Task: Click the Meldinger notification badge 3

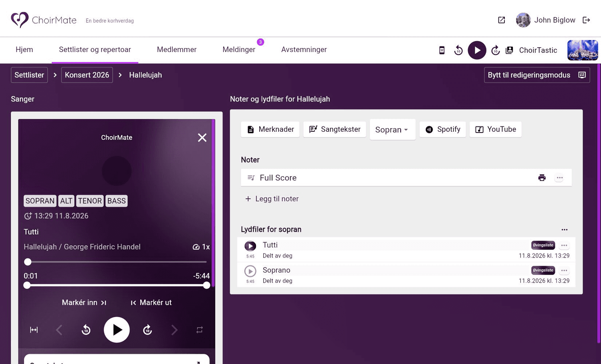Action: point(260,42)
